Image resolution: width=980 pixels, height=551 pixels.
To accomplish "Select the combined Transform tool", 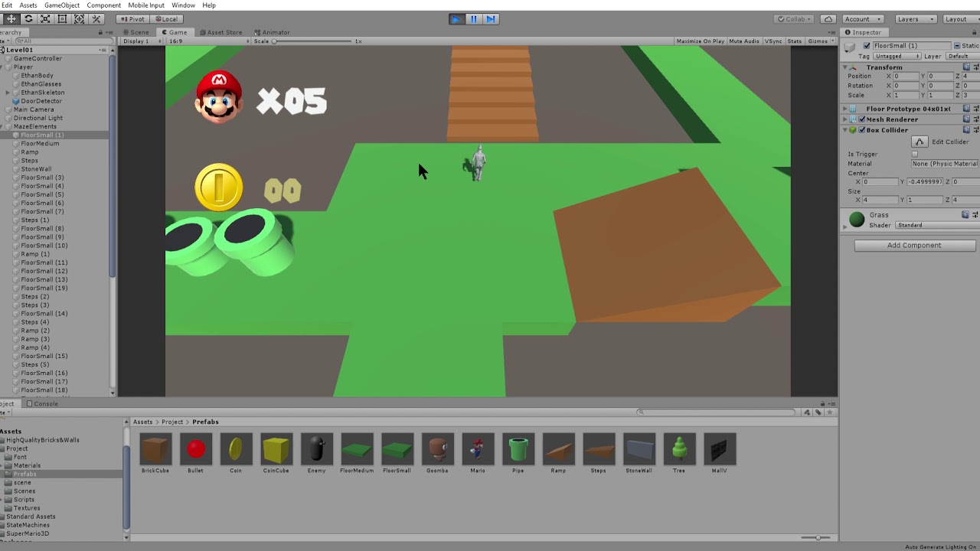I will (79, 18).
